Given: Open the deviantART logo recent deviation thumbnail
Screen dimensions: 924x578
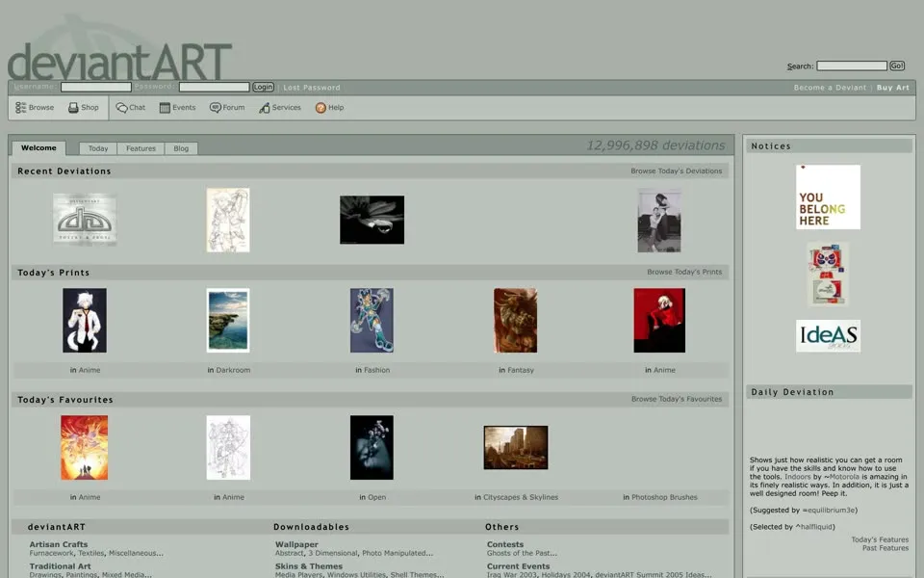Looking at the screenshot, I should 85,220.
